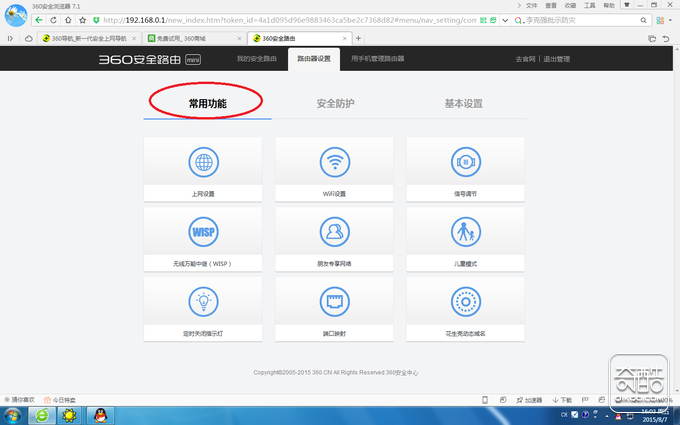Image resolution: width=680 pixels, height=425 pixels.
Task: Bookmark this page with the star icon
Action: click(x=82, y=20)
